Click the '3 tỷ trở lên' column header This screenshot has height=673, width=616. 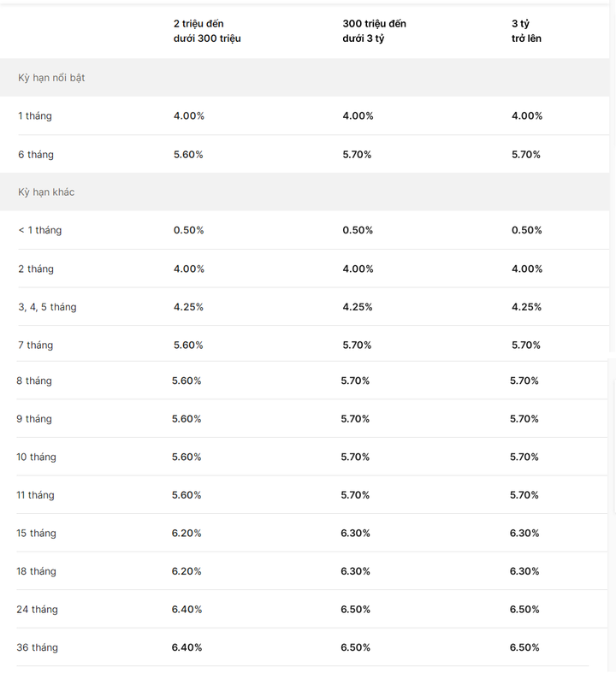pos(526,31)
